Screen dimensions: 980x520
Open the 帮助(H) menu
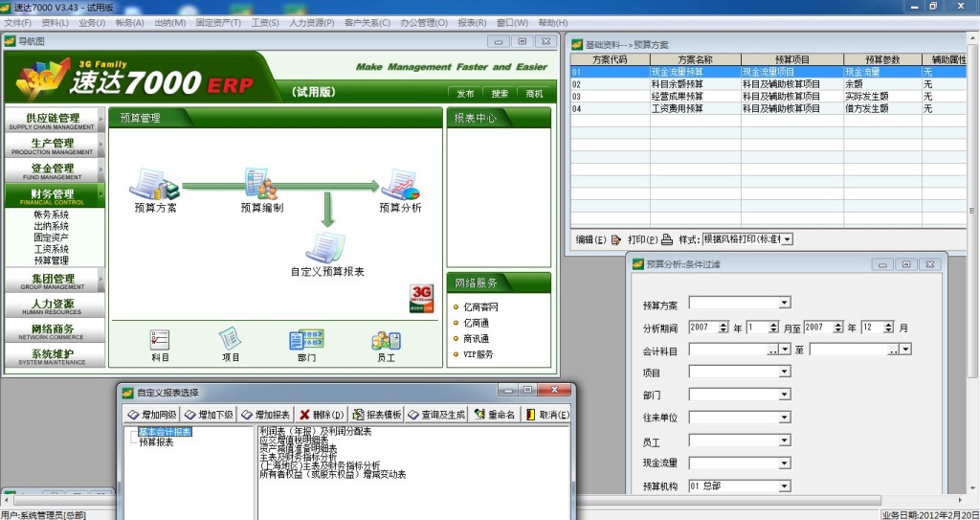click(x=553, y=23)
